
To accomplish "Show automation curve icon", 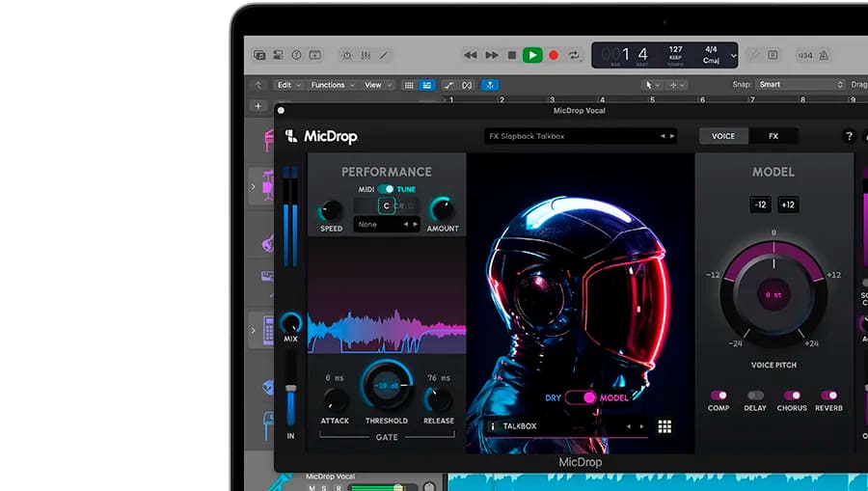I will pyautogui.click(x=448, y=85).
